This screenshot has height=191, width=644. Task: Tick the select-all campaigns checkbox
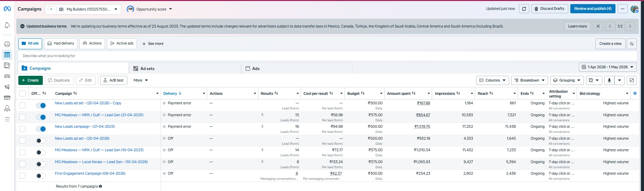22,93
